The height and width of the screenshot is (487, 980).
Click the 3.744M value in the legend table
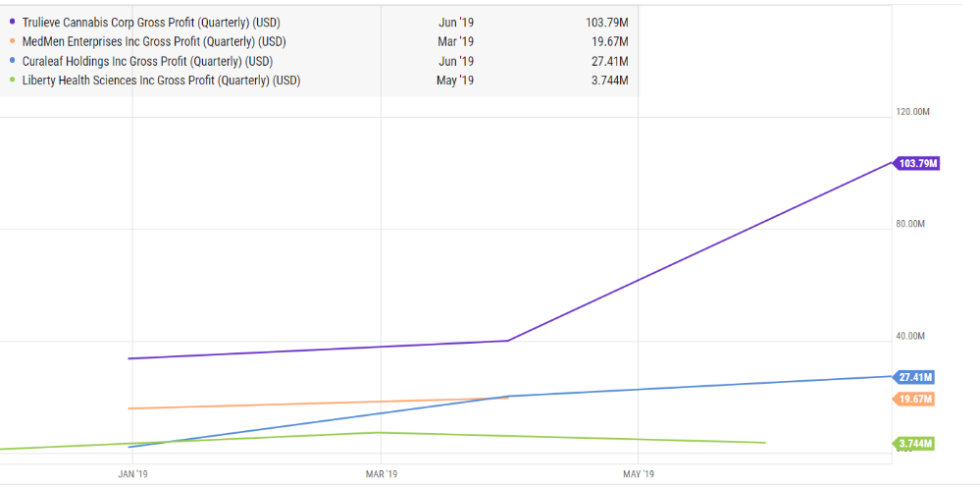(x=609, y=80)
